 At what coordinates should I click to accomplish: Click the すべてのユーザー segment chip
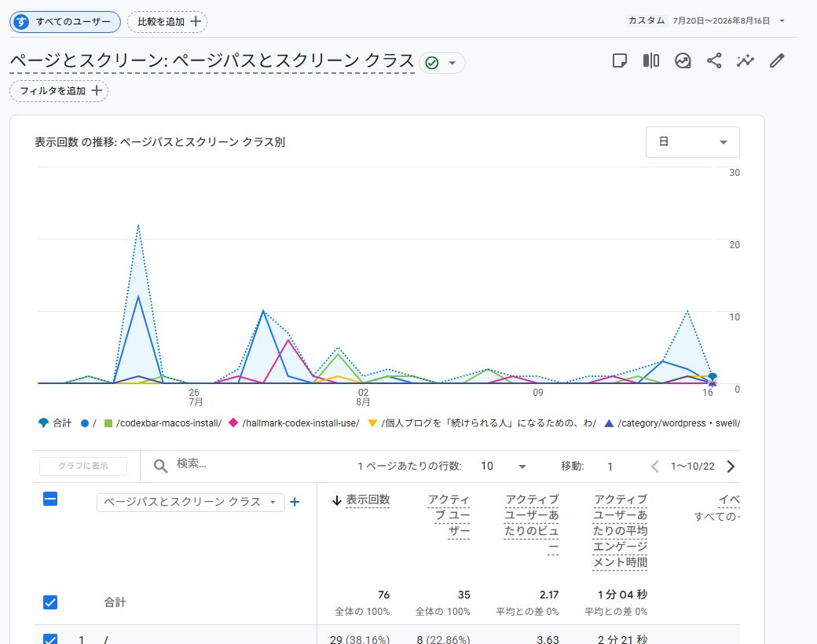65,22
